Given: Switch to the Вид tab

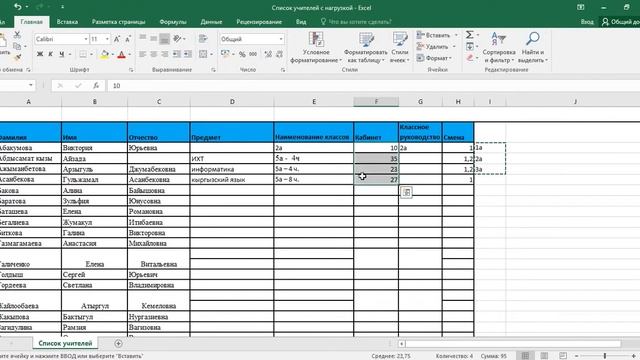Looking at the screenshot, I should pos(301,22).
